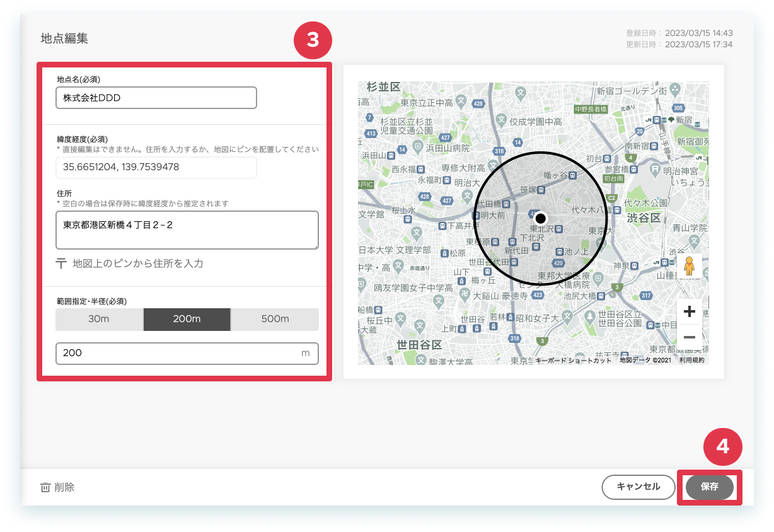Click the postal mark icon beside 地図上のピンから住所を入力
The width and height of the screenshot is (774, 532).
(61, 263)
